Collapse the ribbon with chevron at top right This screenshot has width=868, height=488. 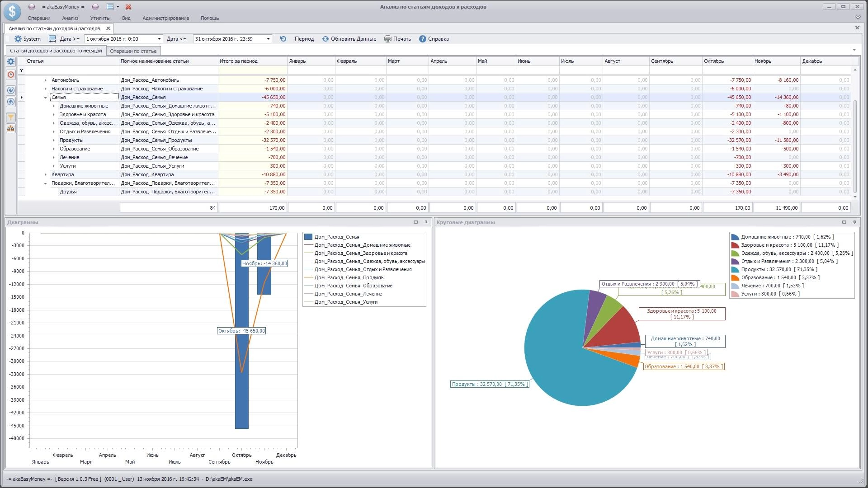pyautogui.click(x=858, y=18)
